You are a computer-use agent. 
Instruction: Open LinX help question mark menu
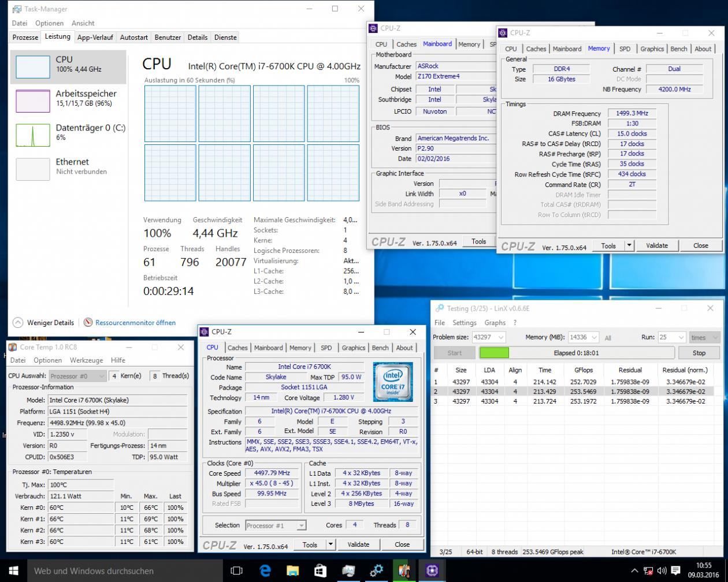pyautogui.click(x=515, y=323)
